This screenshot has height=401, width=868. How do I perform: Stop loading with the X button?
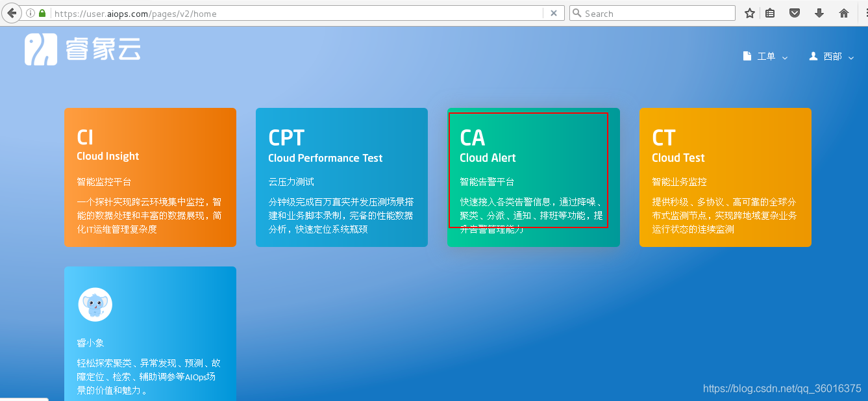pyautogui.click(x=553, y=13)
